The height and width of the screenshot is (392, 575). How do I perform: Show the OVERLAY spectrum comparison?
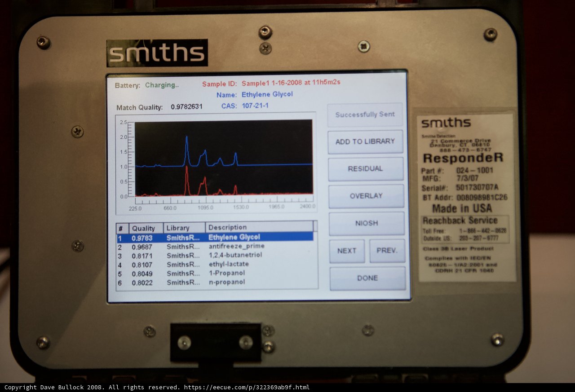point(366,196)
